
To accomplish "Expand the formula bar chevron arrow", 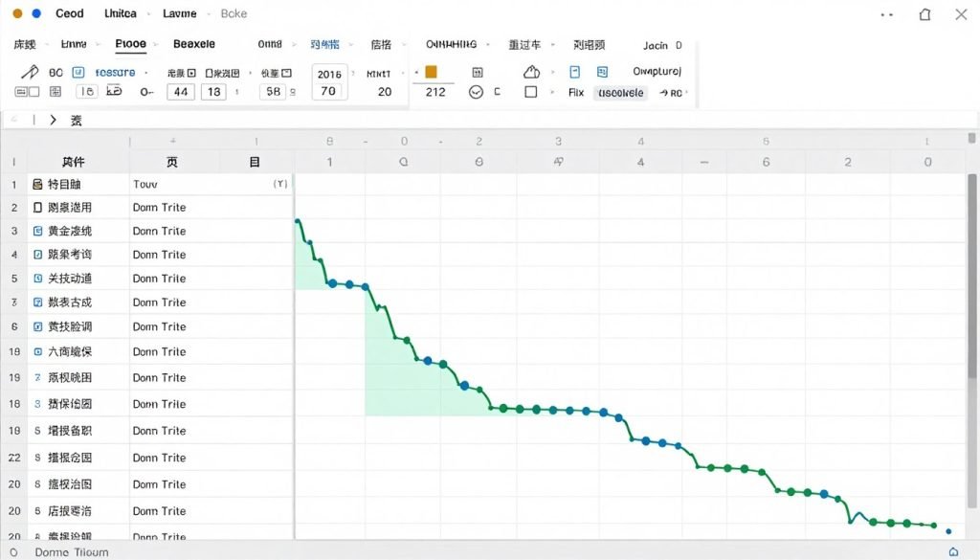I will pos(54,120).
